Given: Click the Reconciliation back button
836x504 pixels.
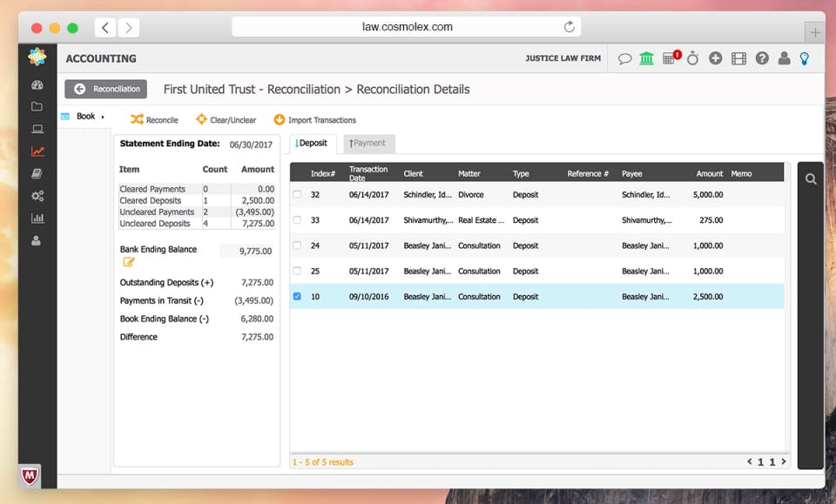Looking at the screenshot, I should (105, 89).
